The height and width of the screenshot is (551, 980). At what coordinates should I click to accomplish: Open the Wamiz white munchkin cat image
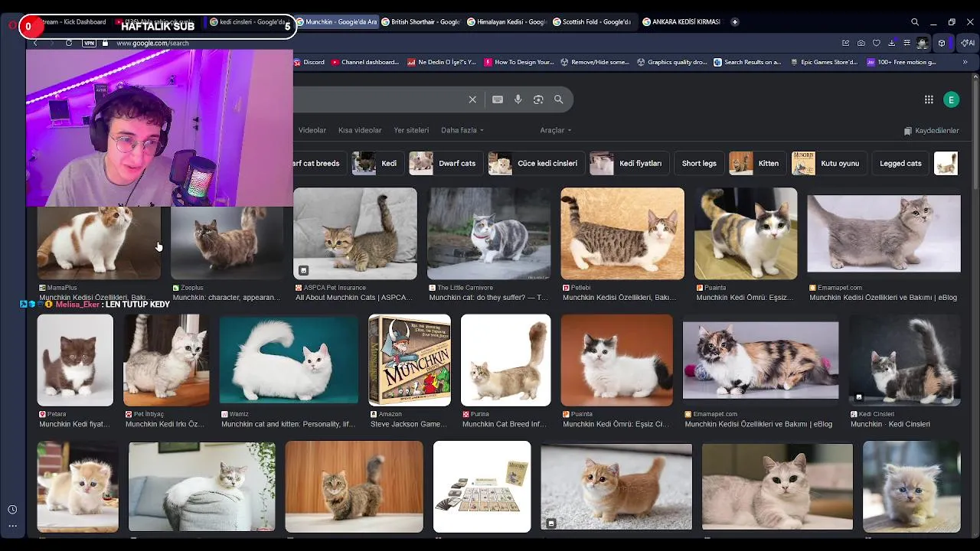pos(289,360)
